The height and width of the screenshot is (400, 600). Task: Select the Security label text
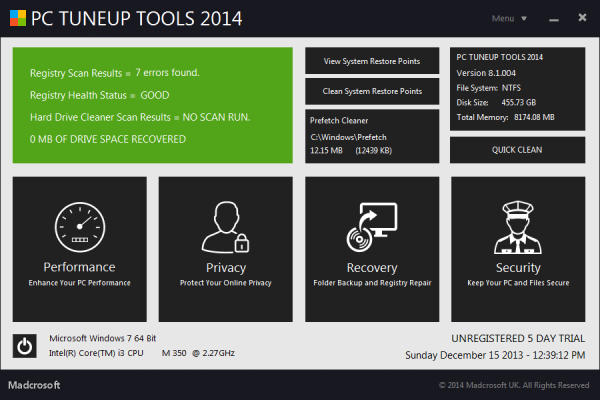518,268
